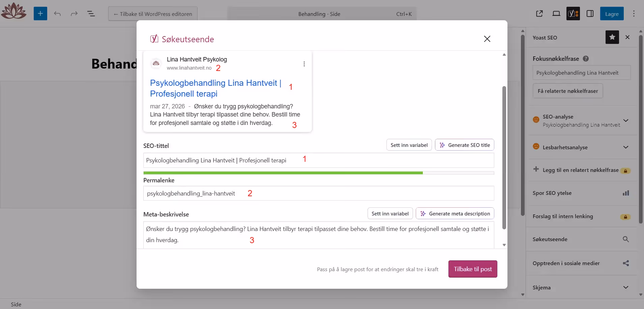The height and width of the screenshot is (309, 644).
Task: Open the preview snippet three-dot menu
Action: (x=304, y=64)
